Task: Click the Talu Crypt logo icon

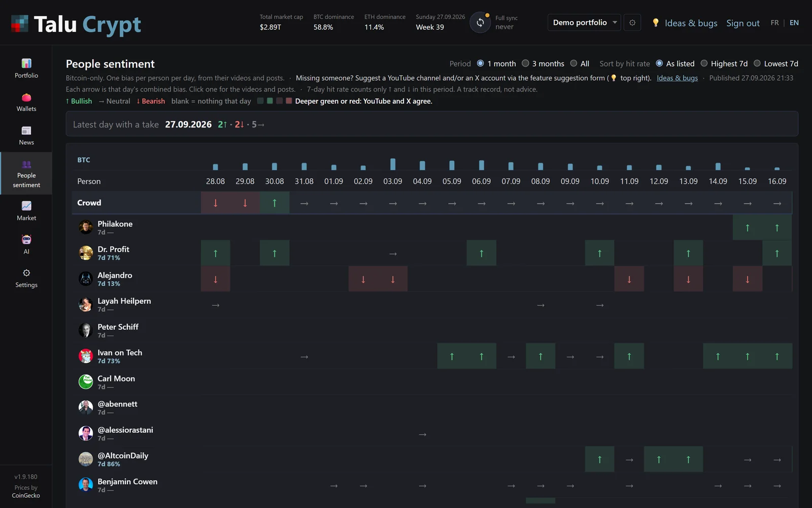Action: [x=20, y=23]
